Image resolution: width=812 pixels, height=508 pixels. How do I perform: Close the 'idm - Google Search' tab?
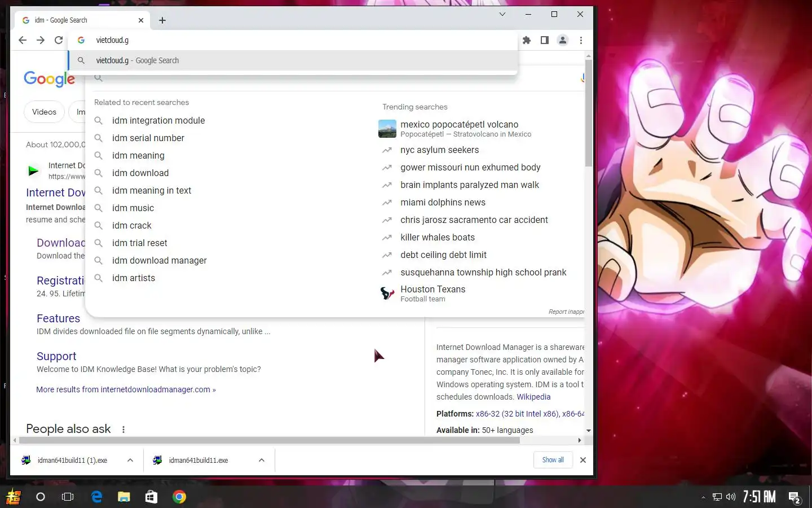[x=141, y=20]
